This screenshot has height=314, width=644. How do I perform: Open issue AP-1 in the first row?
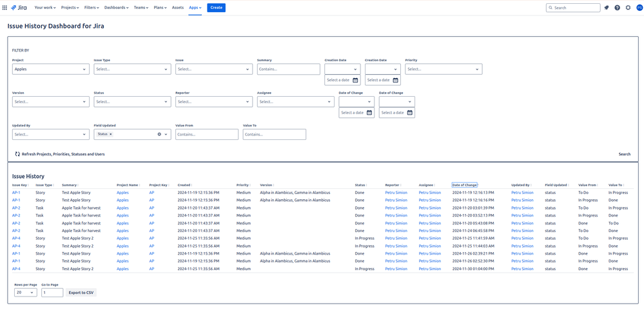[x=16, y=192]
